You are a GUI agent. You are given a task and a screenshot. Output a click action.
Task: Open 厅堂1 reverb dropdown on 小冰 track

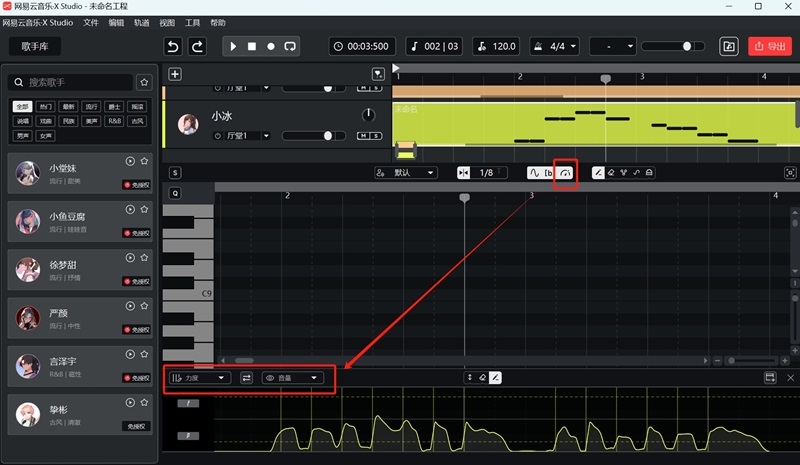coord(241,136)
